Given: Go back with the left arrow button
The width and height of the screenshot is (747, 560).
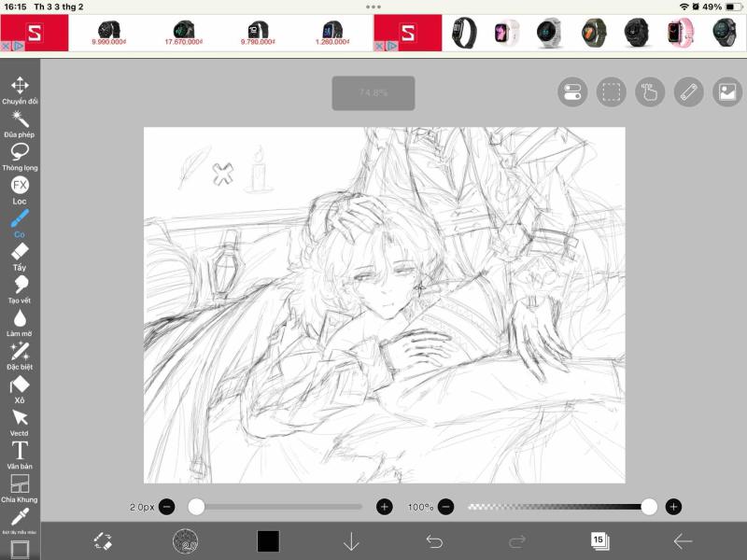Looking at the screenshot, I should (x=683, y=541).
